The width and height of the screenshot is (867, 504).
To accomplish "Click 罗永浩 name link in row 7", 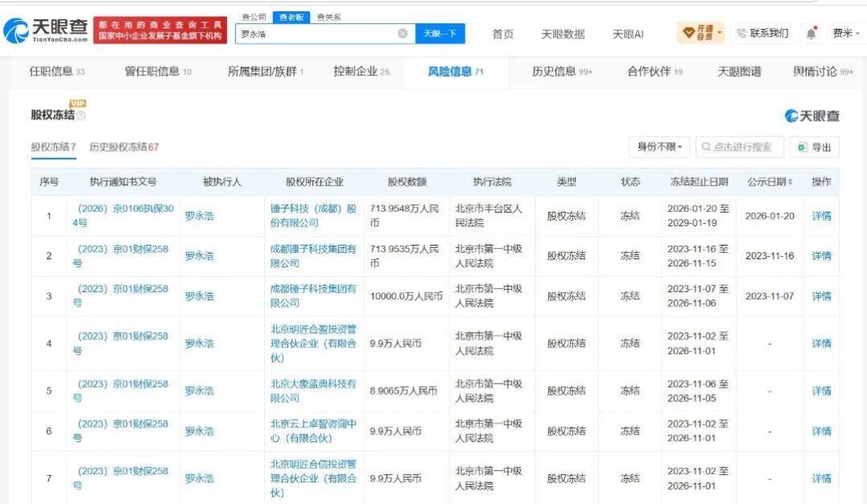I will coord(199,478).
